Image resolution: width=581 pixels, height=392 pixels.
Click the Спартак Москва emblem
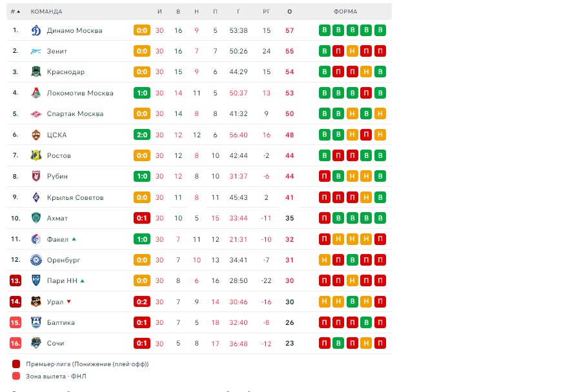click(36, 113)
